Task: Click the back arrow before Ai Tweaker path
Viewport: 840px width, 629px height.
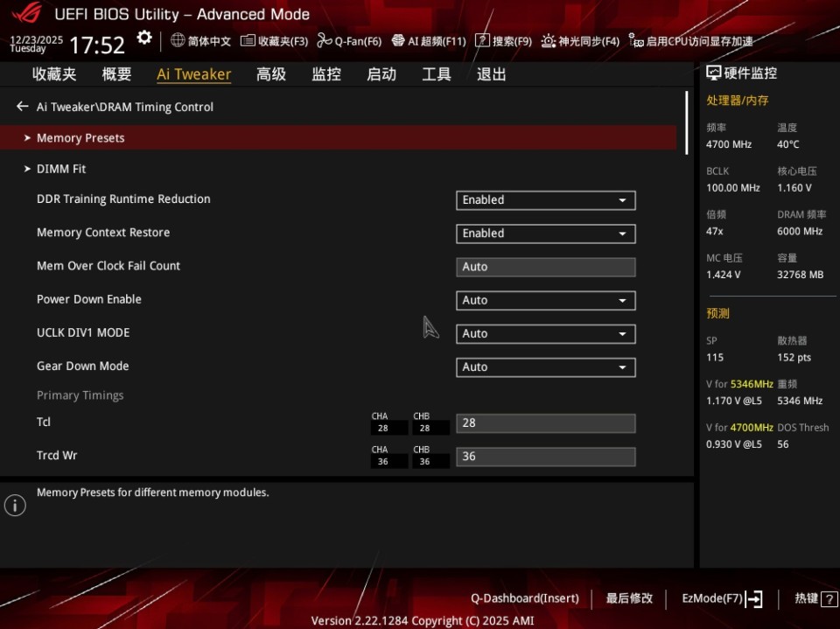Action: [22, 107]
